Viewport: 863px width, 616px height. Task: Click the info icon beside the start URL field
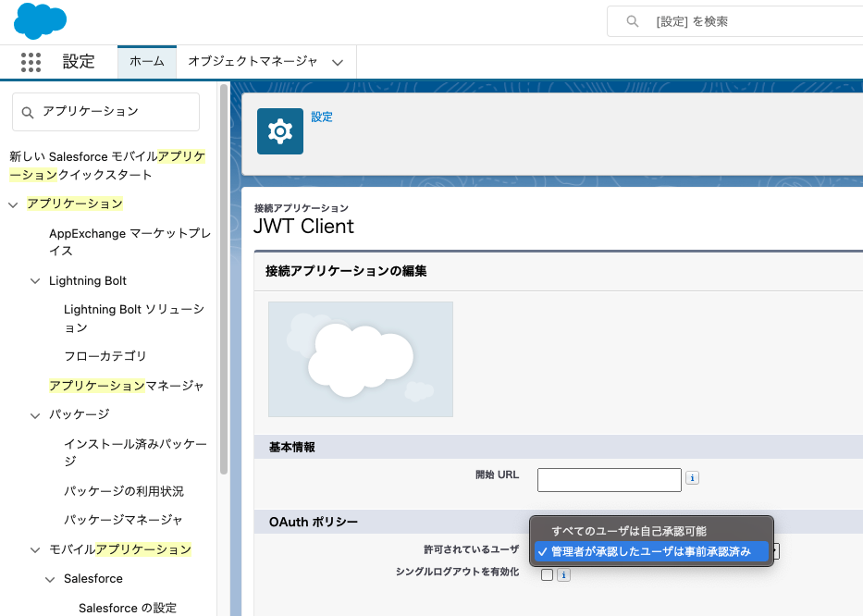click(x=692, y=478)
